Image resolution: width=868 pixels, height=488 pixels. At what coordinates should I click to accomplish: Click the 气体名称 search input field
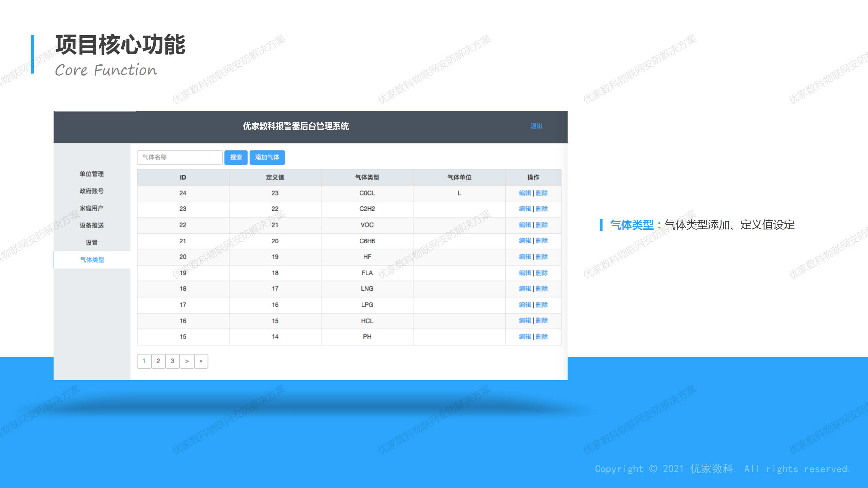pos(180,157)
